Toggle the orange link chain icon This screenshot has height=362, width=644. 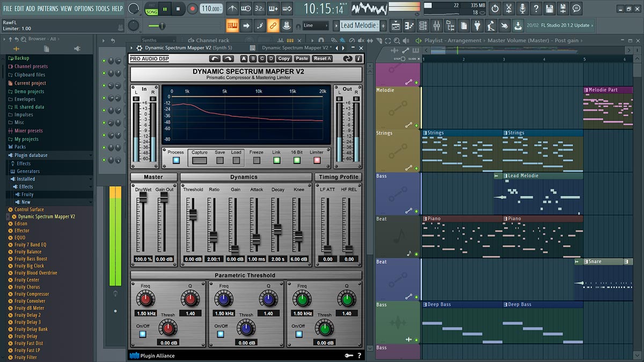(x=273, y=25)
